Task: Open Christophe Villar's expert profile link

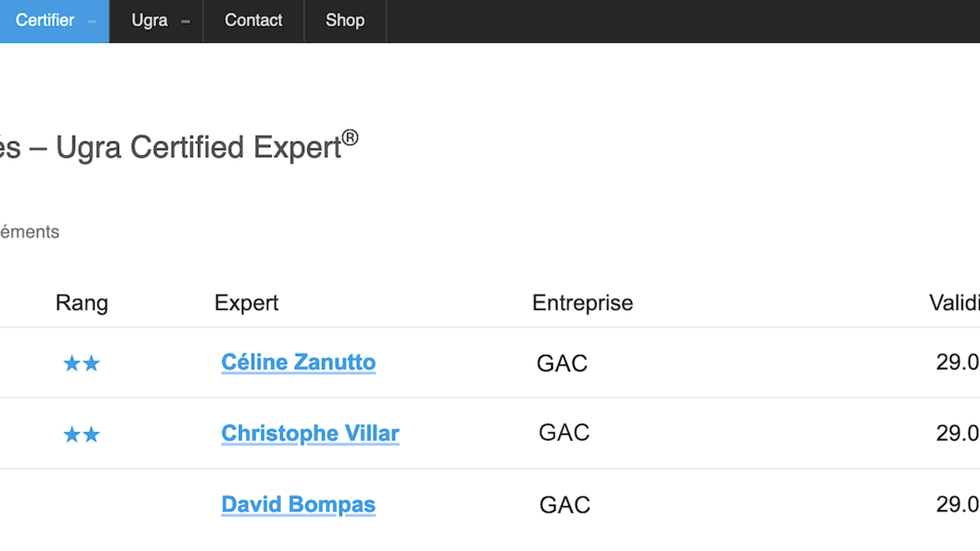Action: (x=310, y=433)
